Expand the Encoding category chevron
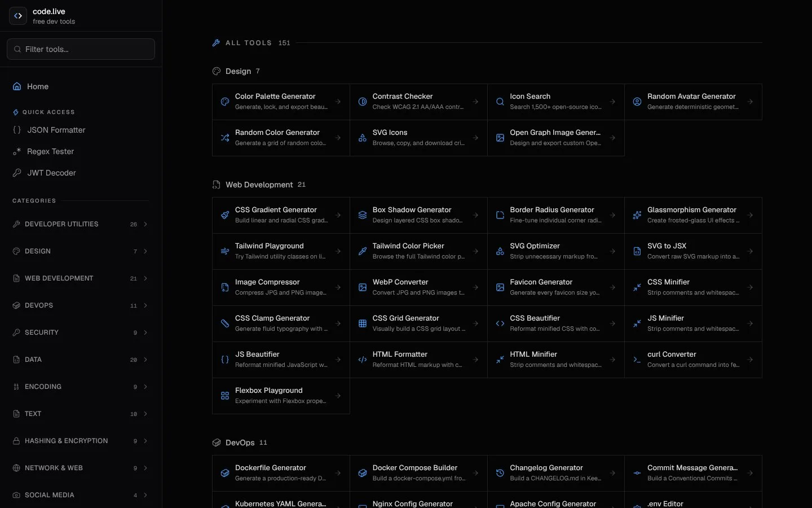This screenshot has width=812, height=508. tap(145, 387)
